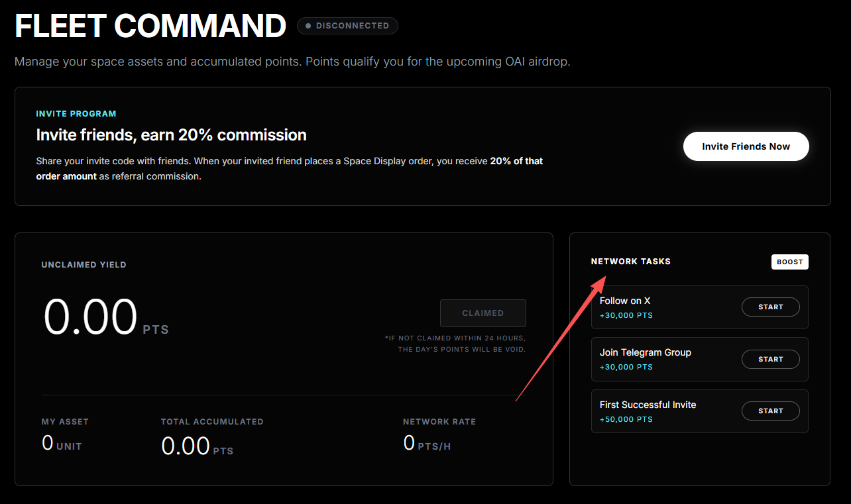Viewport: 851px width, 504px height.
Task: Select the First Successful Invite task card
Action: [699, 411]
